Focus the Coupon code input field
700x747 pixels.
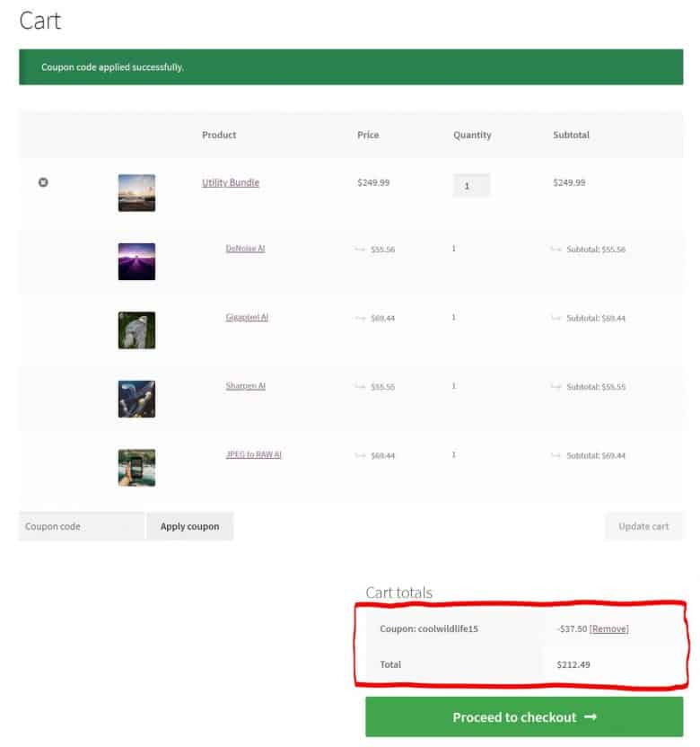[81, 526]
